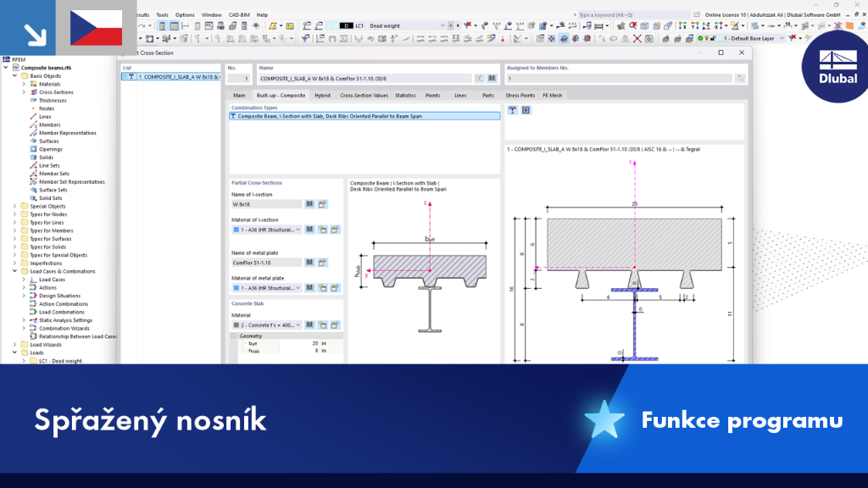
Task: Select COMPOSITE_I_SLAB_A entry in List
Action: [171, 77]
